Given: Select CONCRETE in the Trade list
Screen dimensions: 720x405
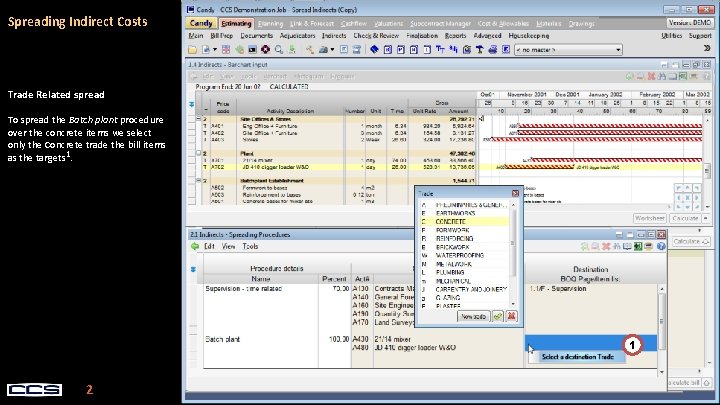Looking at the screenshot, I should (465, 222).
